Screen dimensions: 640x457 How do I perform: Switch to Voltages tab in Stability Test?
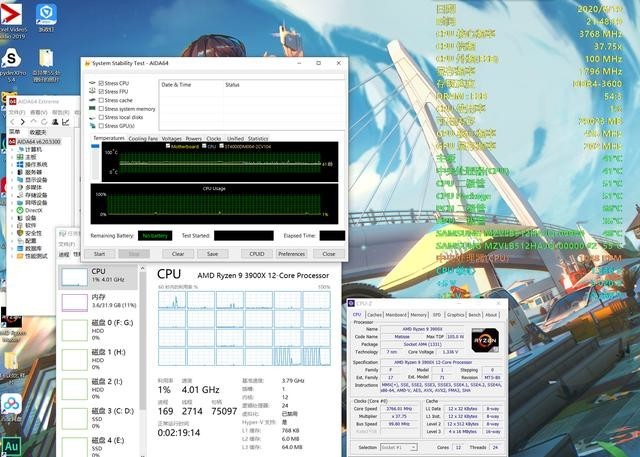(171, 139)
